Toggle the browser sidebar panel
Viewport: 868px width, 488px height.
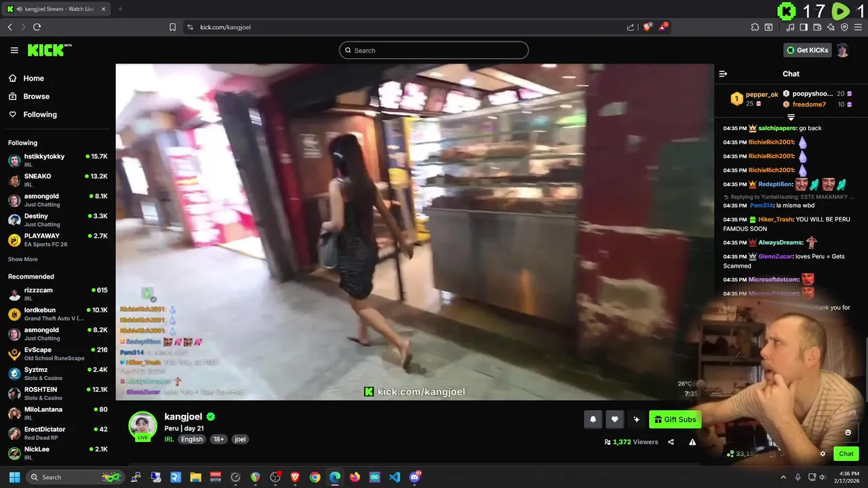tap(804, 27)
